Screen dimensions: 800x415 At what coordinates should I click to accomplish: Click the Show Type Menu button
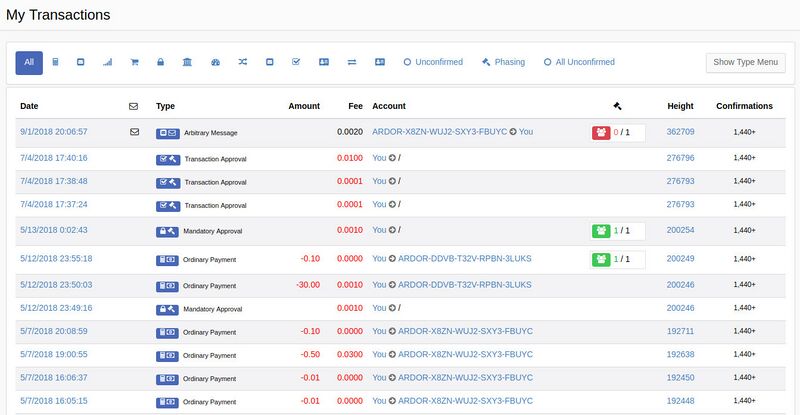pyautogui.click(x=745, y=62)
